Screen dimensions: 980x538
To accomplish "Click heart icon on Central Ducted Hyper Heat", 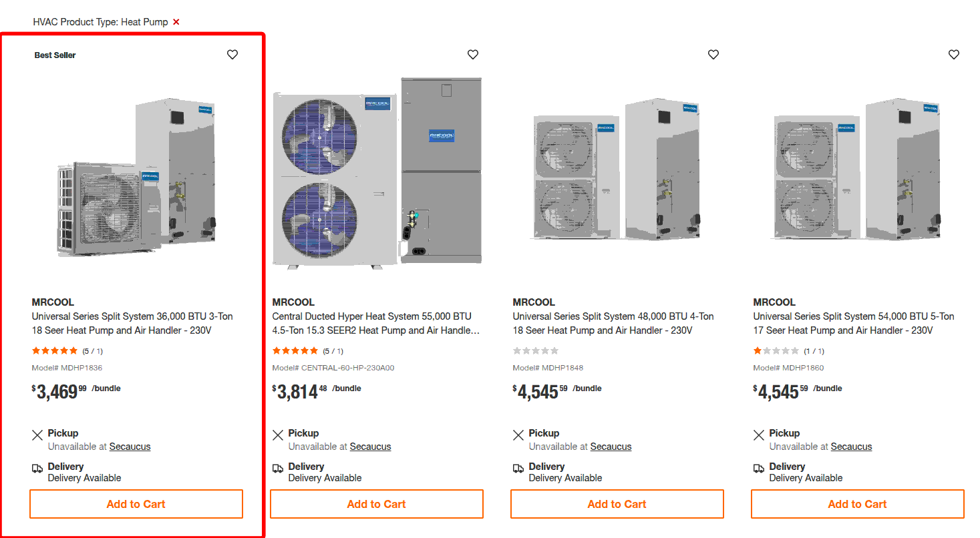I will (x=473, y=55).
